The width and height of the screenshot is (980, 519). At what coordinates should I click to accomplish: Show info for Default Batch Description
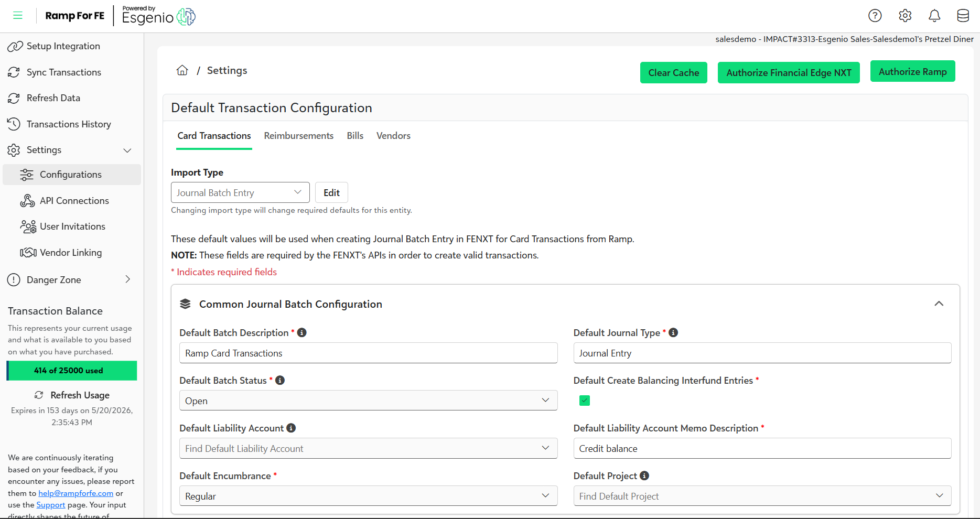pyautogui.click(x=302, y=332)
